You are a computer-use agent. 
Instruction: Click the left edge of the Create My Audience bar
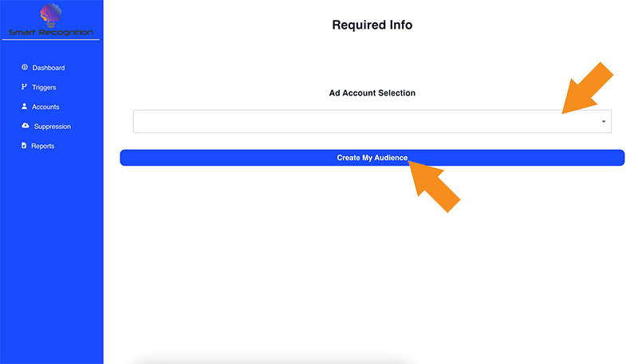pos(124,158)
